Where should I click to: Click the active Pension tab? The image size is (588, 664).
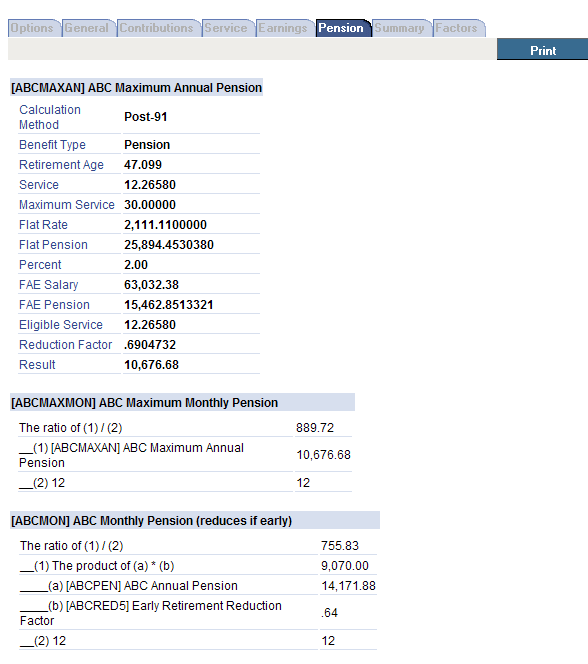click(x=343, y=28)
